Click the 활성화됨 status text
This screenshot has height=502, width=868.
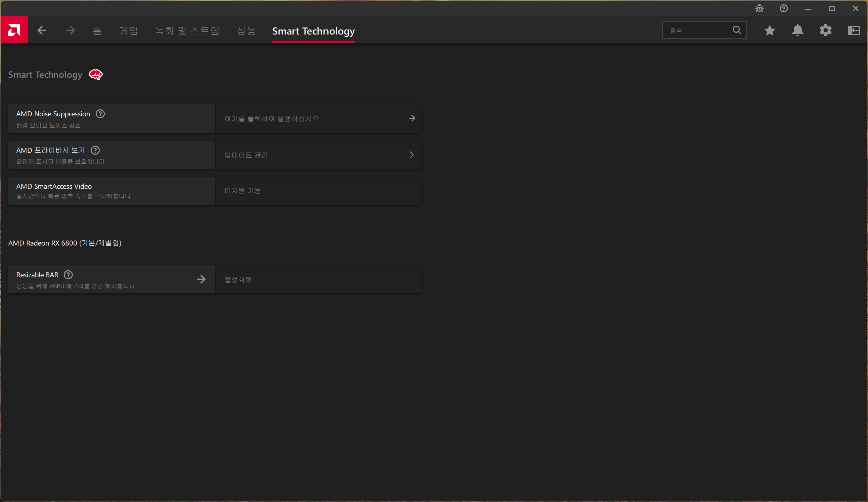[x=238, y=280]
